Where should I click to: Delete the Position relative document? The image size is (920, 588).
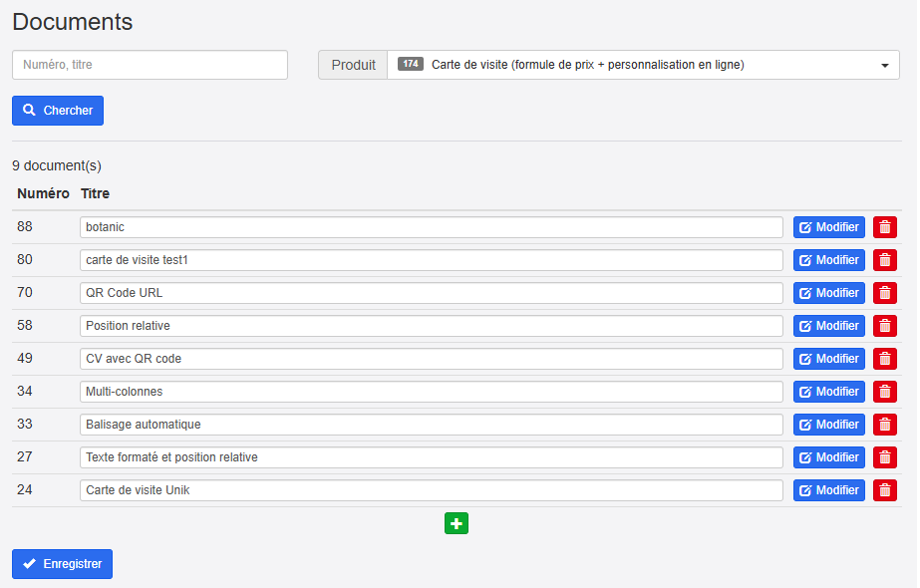click(884, 326)
